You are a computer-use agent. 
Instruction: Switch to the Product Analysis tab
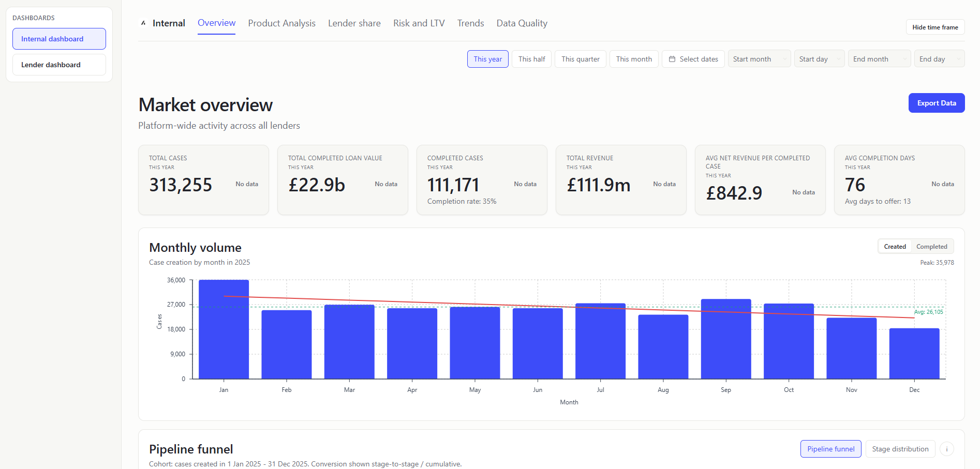pyautogui.click(x=281, y=23)
